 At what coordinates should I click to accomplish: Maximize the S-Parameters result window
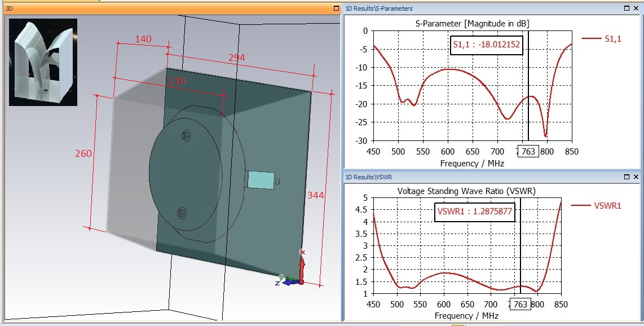click(627, 8)
